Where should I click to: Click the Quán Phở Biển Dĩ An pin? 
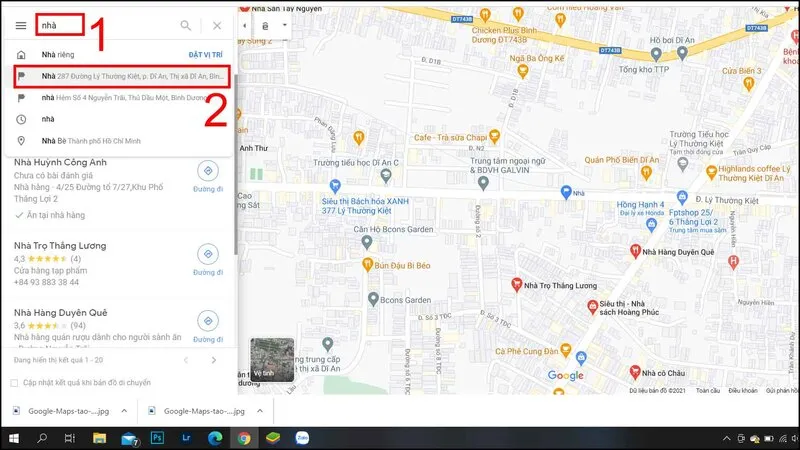(646, 173)
